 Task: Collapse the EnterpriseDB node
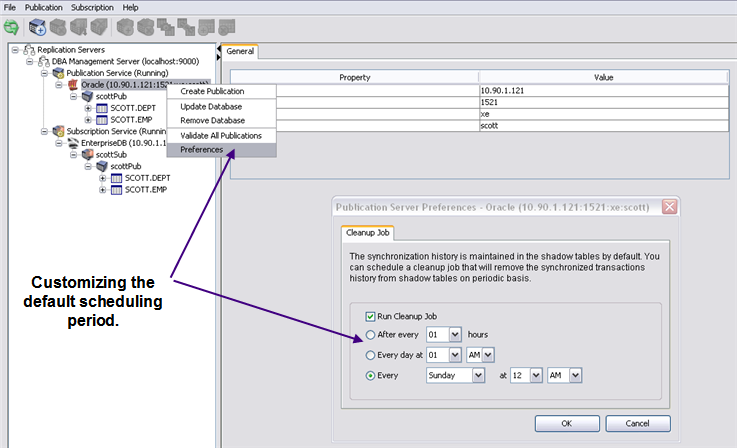point(59,143)
